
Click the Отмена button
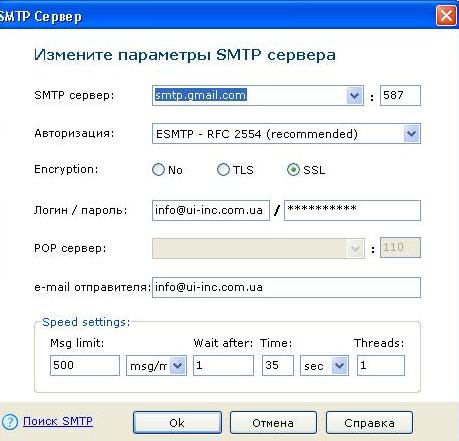point(273,423)
